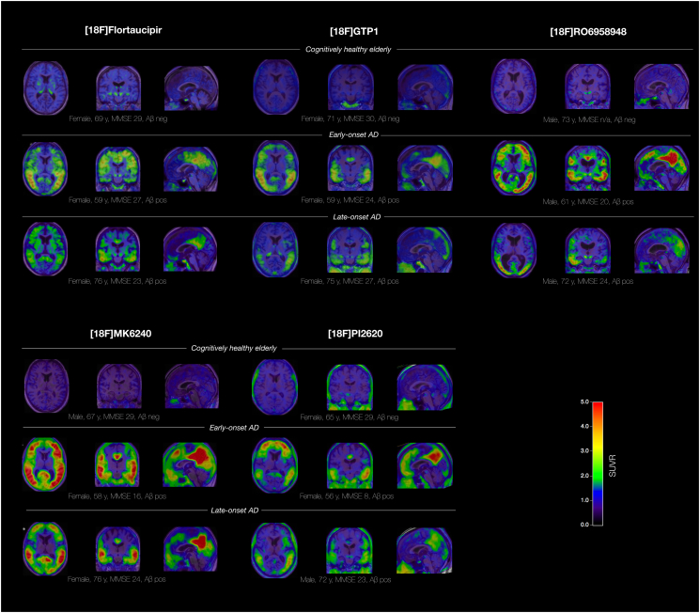
Task: Click 'Cognitively healthy elderly' heading under MK6240
Action: tap(234, 348)
